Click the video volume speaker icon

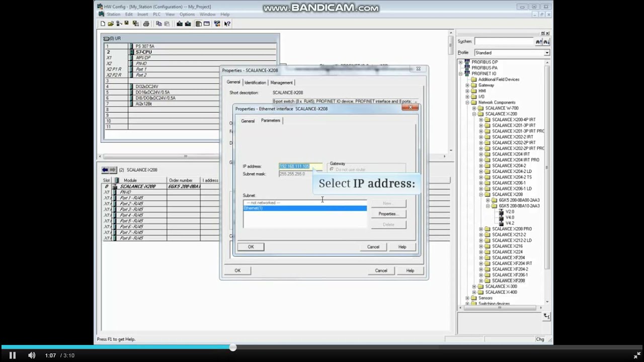tap(32, 355)
